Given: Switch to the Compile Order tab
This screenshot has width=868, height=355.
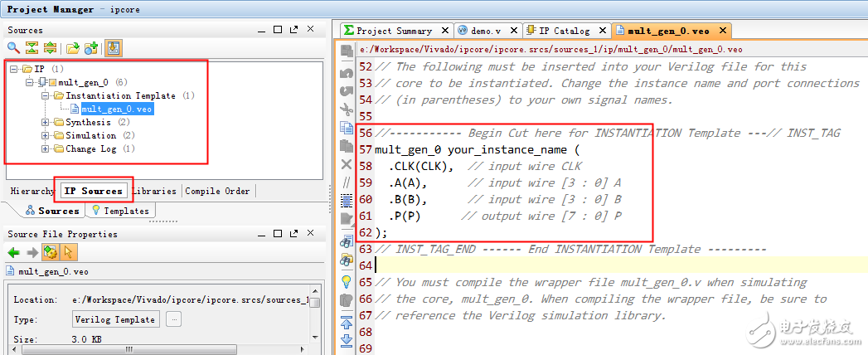Looking at the screenshot, I should click(x=217, y=191).
